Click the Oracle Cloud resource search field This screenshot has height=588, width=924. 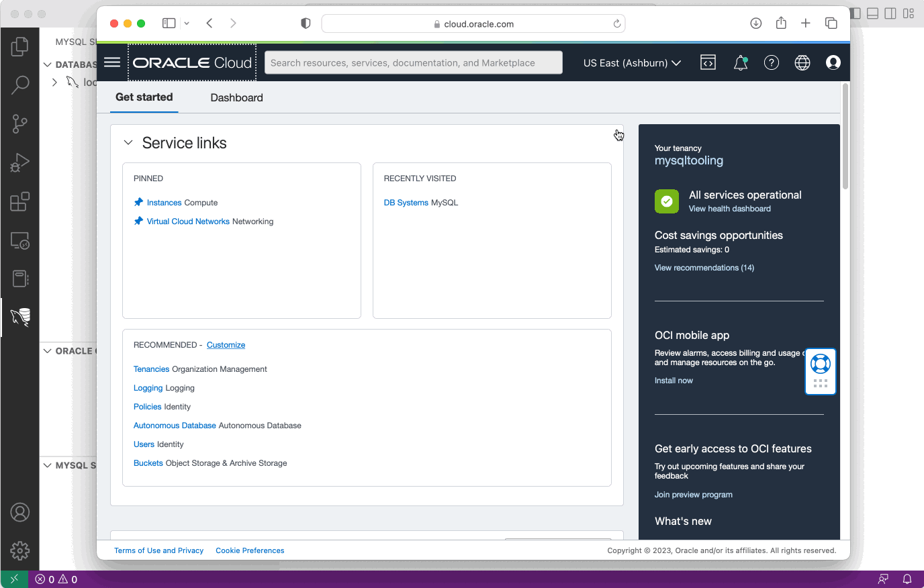click(413, 62)
